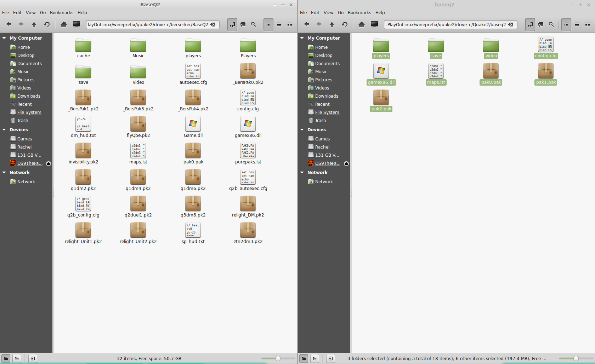Switch right baseq2 window to list view
This screenshot has height=364, width=595.
577,24
